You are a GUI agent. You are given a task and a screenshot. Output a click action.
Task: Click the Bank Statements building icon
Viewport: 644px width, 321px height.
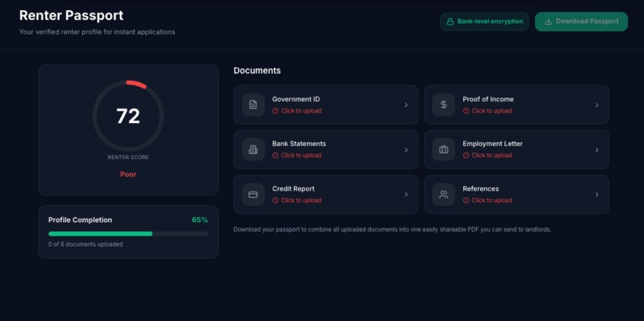(253, 149)
